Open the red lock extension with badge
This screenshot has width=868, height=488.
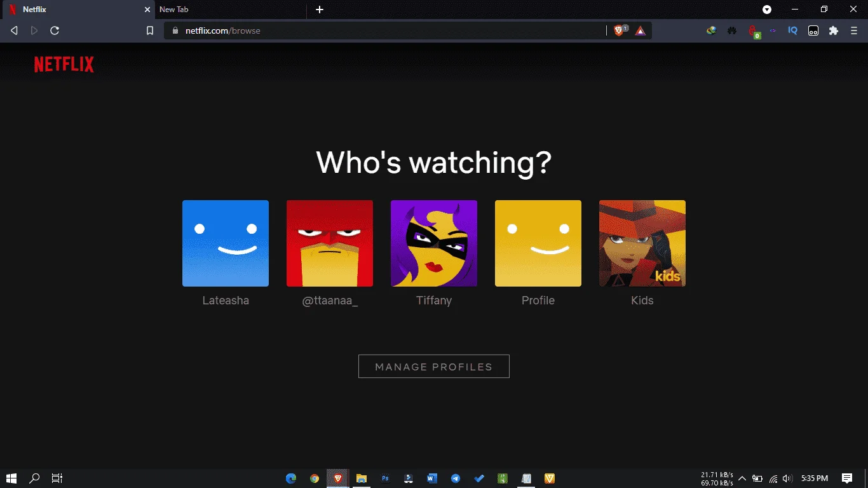tap(754, 31)
